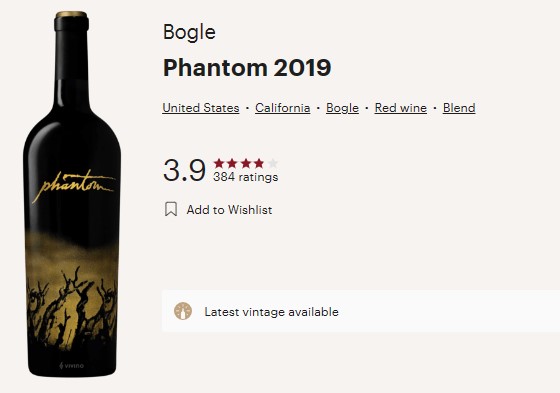Screen dimensions: 560x393
Task: Click the Phantom wine bottle image
Action: [x=72, y=194]
